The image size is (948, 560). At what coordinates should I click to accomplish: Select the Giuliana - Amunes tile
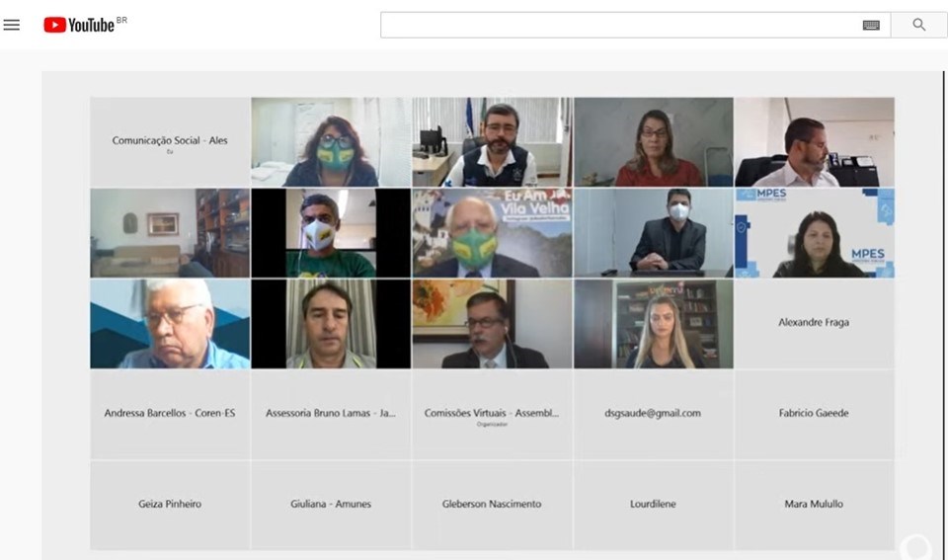pos(331,505)
